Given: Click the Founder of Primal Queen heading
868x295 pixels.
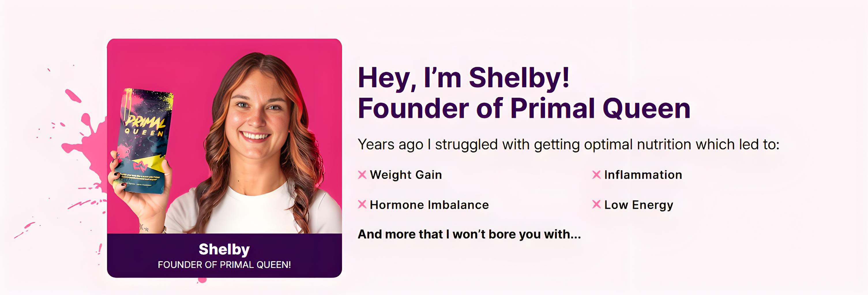Looking at the screenshot, I should click(524, 108).
